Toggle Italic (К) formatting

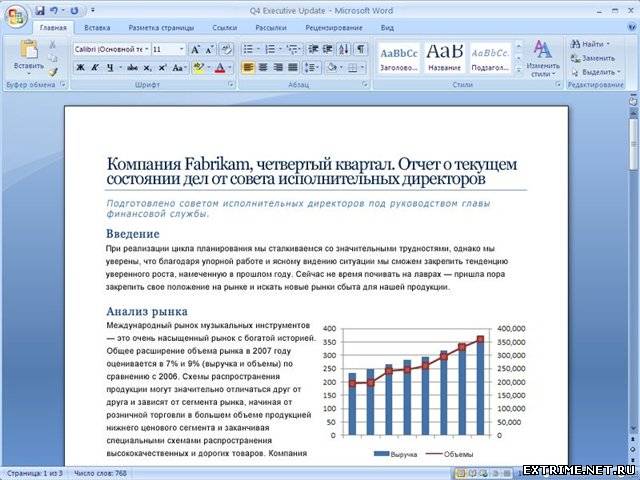coord(97,68)
